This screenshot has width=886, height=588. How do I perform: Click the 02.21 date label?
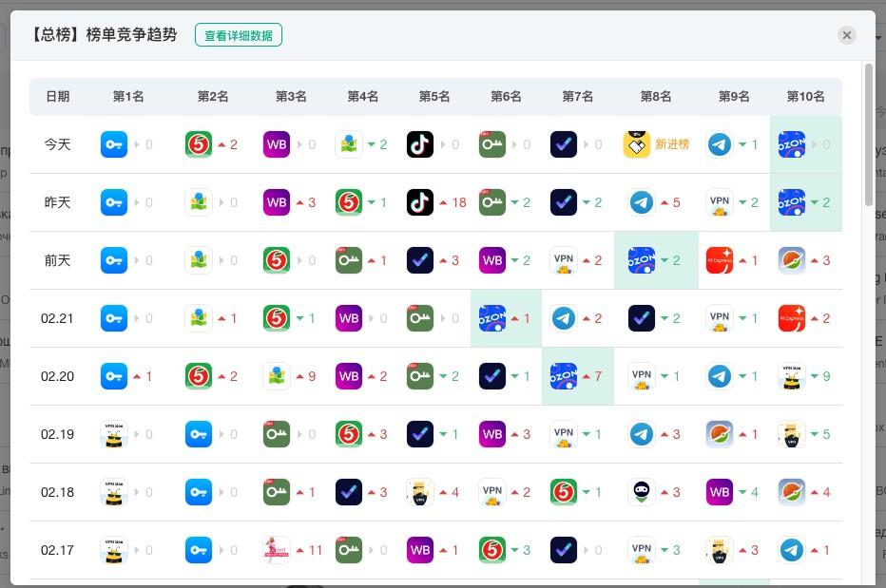point(57,318)
